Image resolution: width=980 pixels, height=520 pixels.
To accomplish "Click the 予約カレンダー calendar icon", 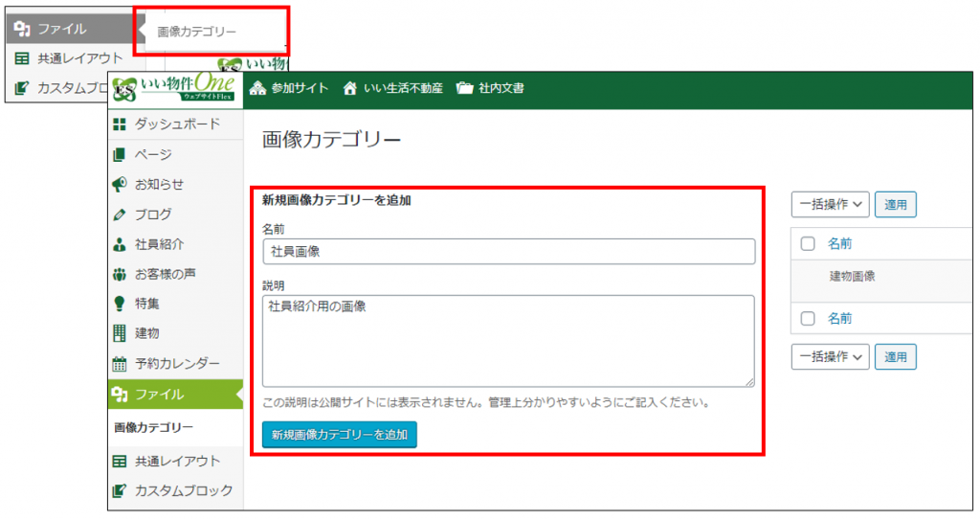I will [x=120, y=364].
